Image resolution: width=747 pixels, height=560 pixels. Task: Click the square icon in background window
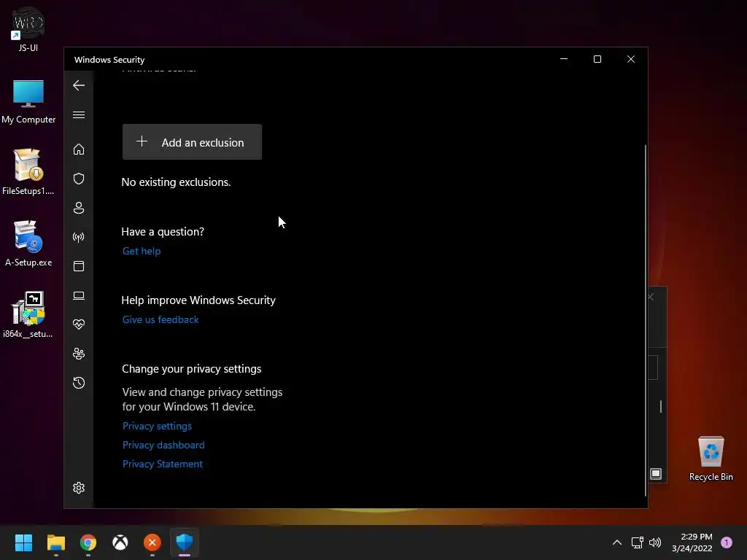[656, 474]
